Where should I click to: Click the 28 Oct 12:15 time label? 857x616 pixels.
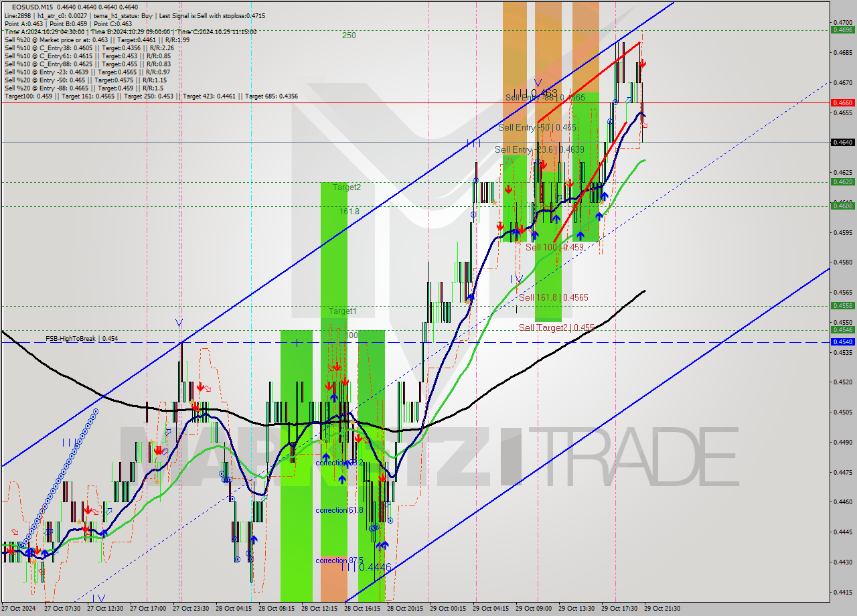click(319, 609)
